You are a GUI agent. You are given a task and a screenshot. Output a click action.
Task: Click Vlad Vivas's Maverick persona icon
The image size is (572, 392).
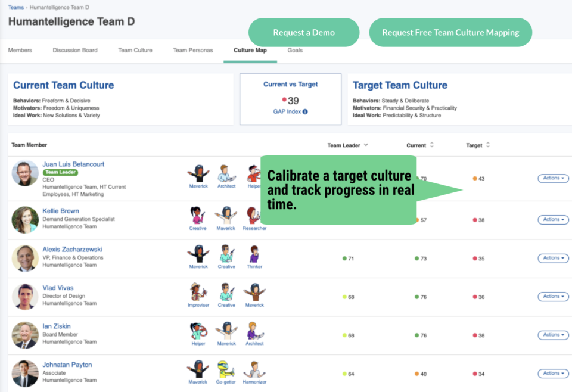[254, 293]
